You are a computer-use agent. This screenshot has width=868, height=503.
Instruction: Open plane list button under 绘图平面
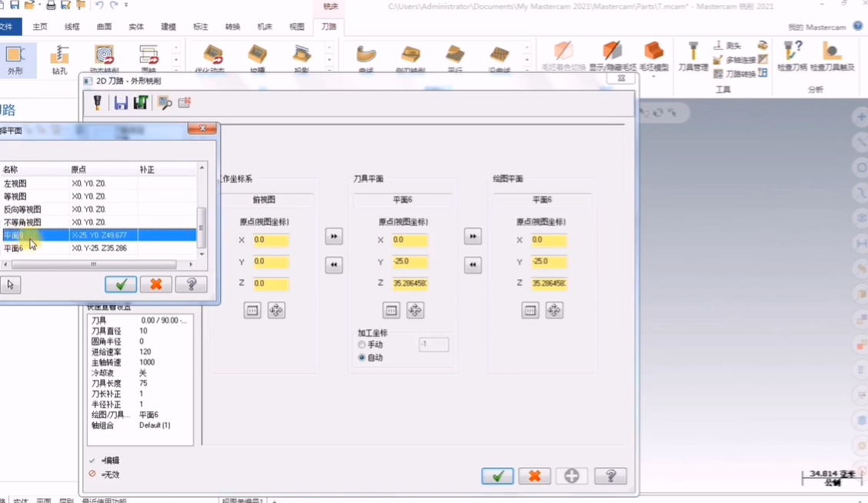point(530,311)
